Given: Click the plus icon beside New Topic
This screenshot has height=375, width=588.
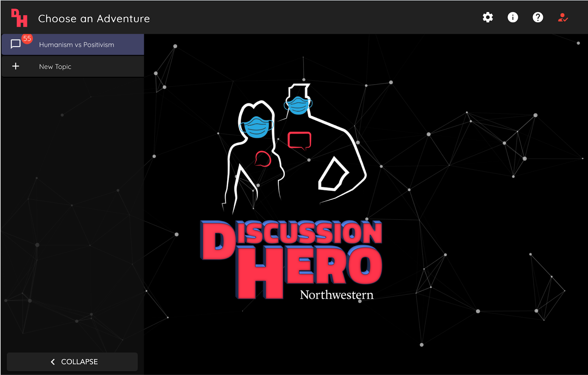Looking at the screenshot, I should pos(15,66).
